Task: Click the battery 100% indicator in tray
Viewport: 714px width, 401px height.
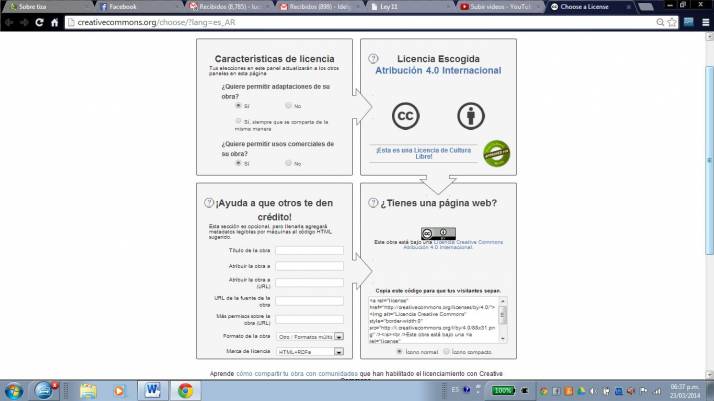Action: click(x=503, y=391)
